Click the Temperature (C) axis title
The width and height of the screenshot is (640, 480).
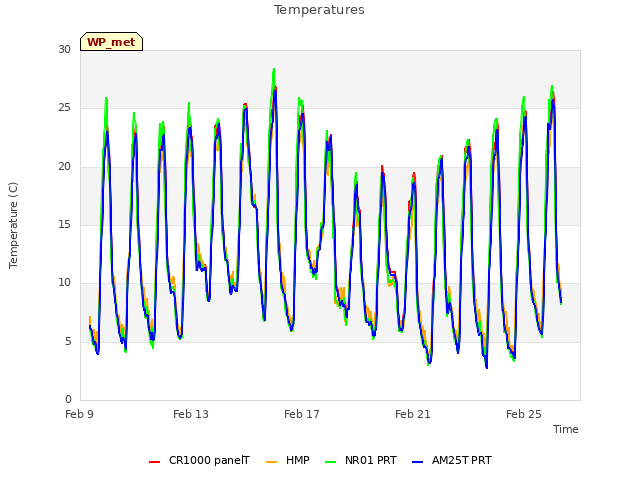point(13,225)
